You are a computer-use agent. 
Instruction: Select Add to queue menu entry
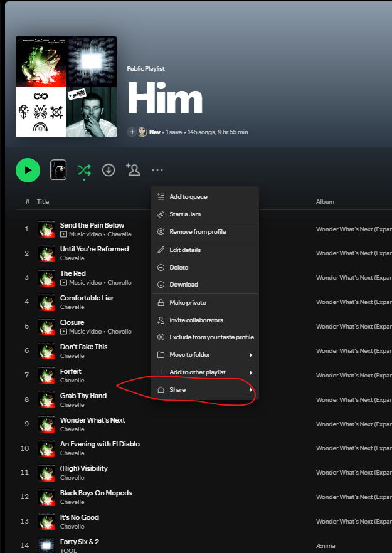point(205,196)
